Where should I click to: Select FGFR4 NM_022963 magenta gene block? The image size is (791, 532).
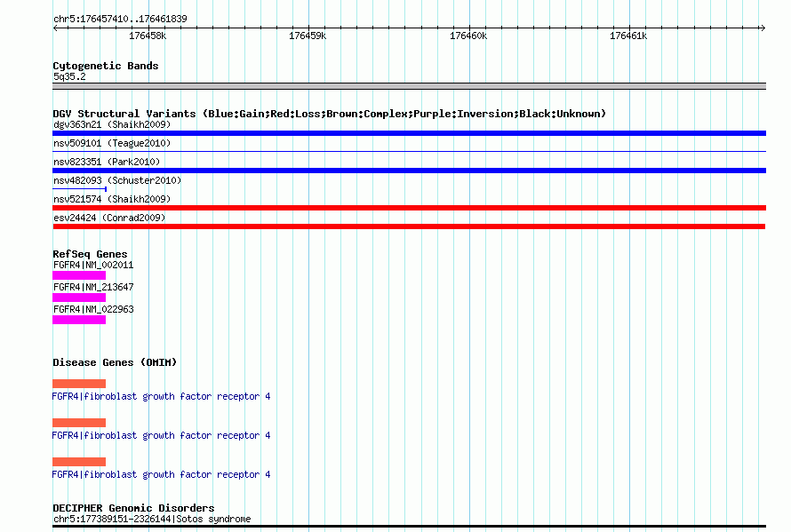tap(79, 320)
